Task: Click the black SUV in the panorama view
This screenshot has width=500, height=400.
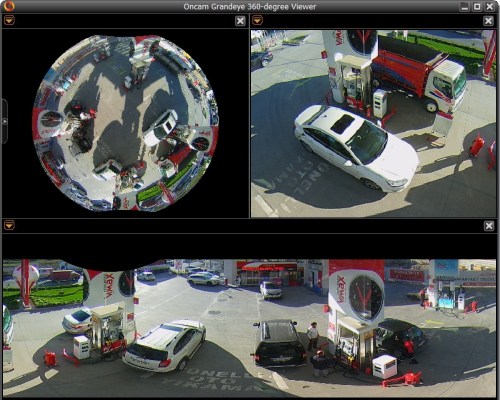Action: (279, 343)
